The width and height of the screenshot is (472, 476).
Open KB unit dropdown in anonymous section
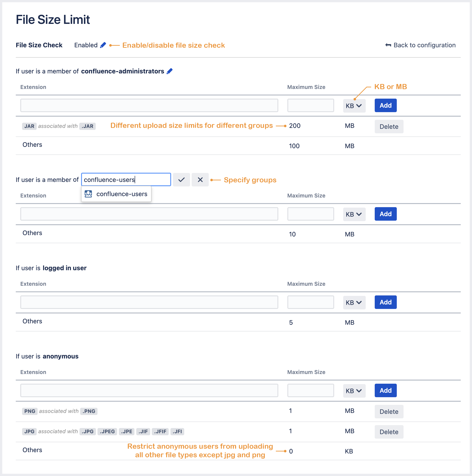pos(354,390)
